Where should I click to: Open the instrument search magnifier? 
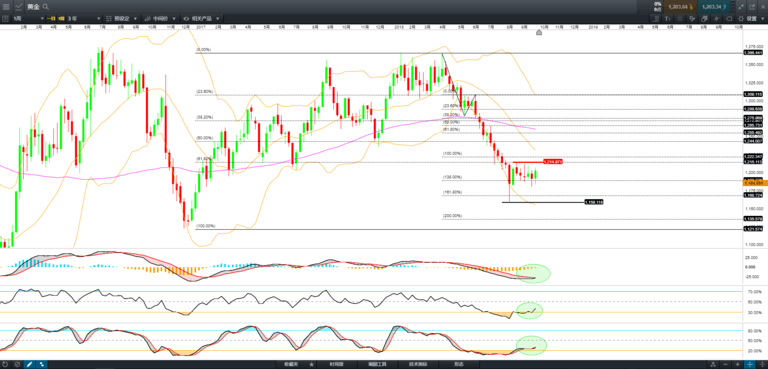46,7
